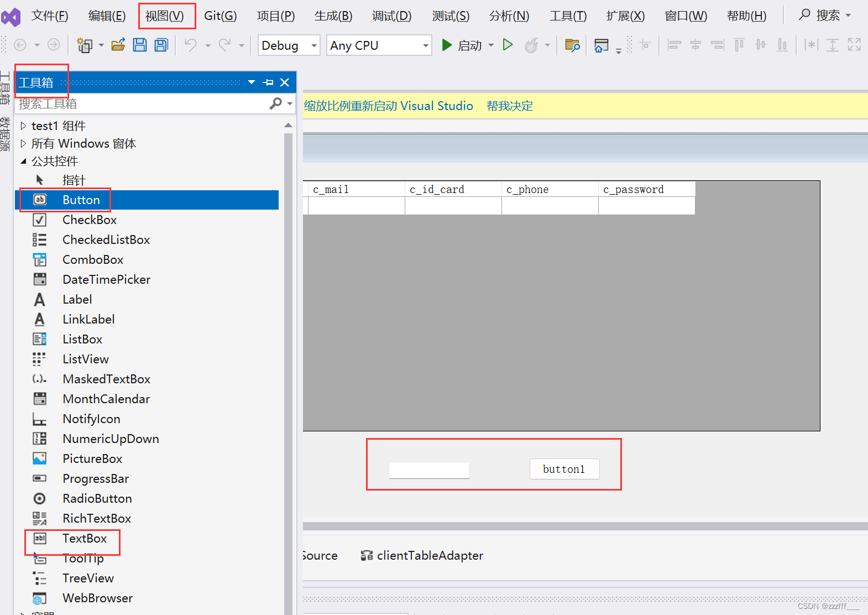Click the empty textbox on the form
Viewport: 868px width, 615px height.
(x=429, y=470)
